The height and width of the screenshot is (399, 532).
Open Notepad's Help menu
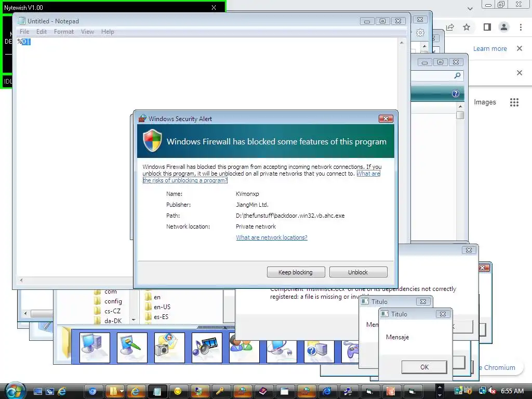point(108,32)
